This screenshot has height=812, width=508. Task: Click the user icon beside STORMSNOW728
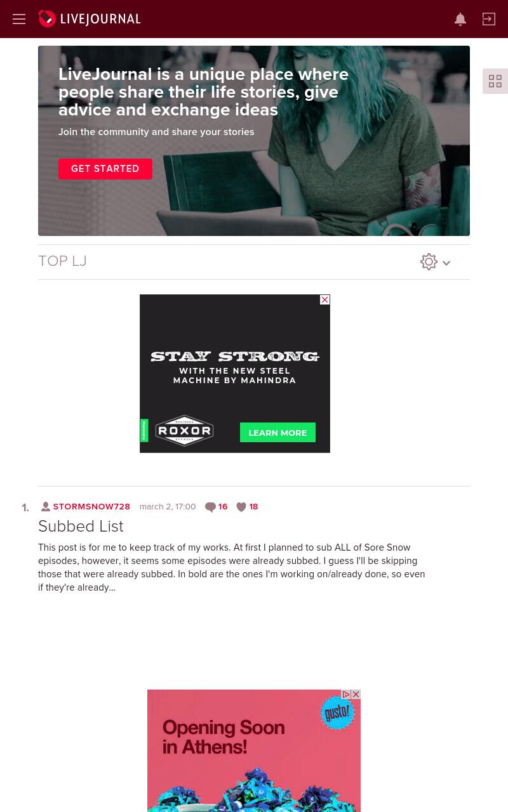(46, 506)
